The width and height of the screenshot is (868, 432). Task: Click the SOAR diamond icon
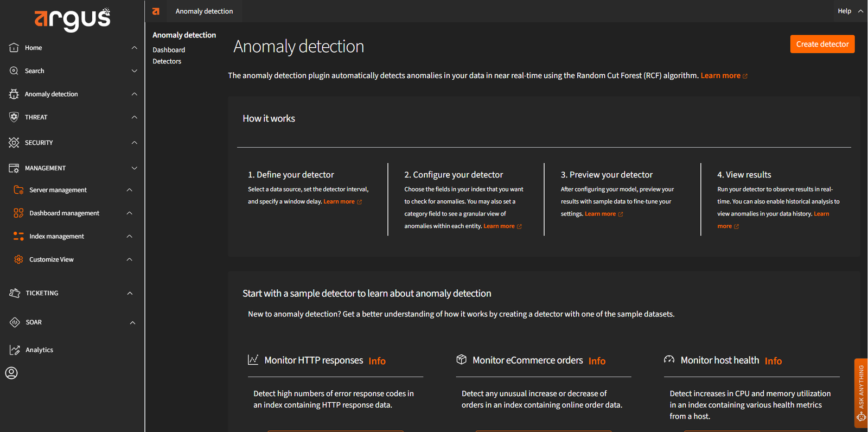coord(15,322)
